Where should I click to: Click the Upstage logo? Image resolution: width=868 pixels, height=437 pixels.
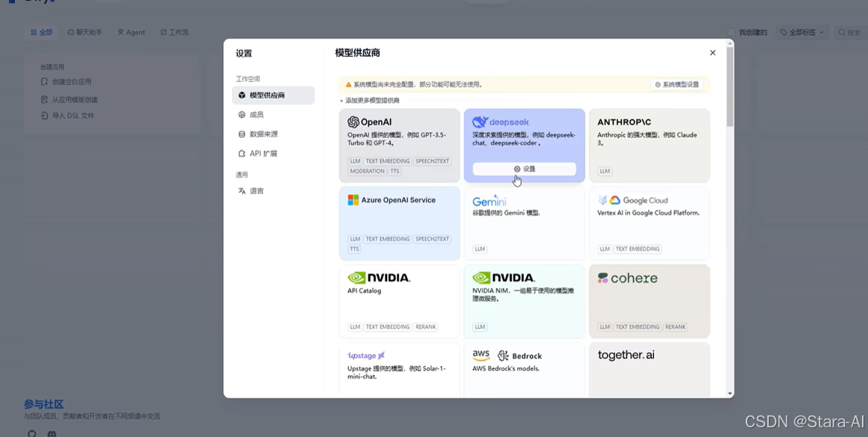point(366,356)
